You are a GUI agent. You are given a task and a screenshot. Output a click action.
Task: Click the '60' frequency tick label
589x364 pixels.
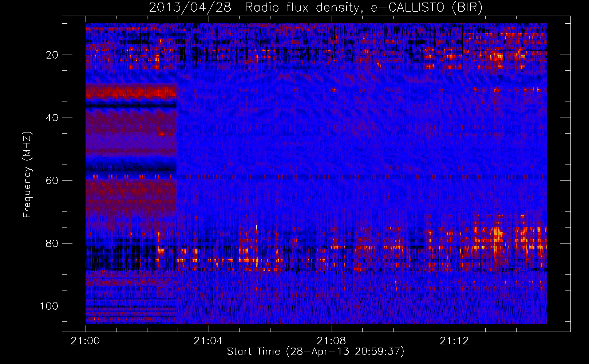[52, 181]
